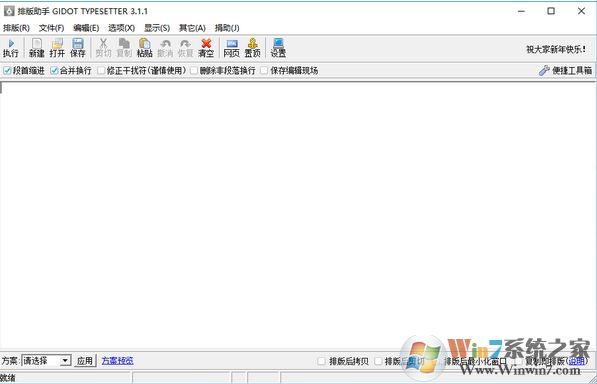Click the 执行 (Execute) play icon
The image size is (597, 384).
(x=11, y=43)
